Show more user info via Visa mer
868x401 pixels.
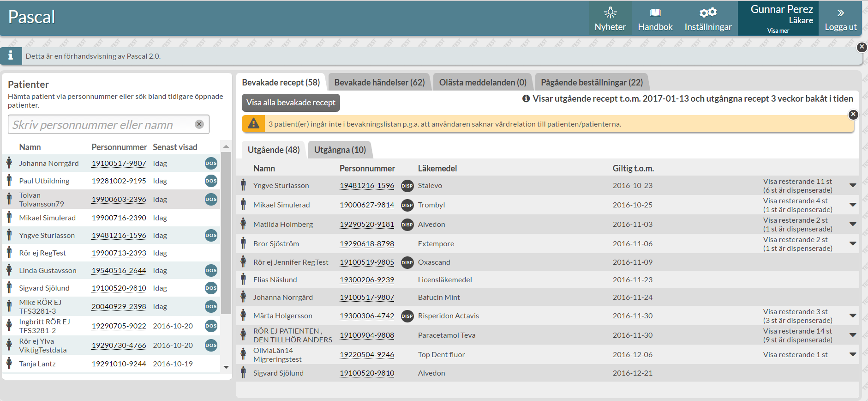[x=778, y=30]
